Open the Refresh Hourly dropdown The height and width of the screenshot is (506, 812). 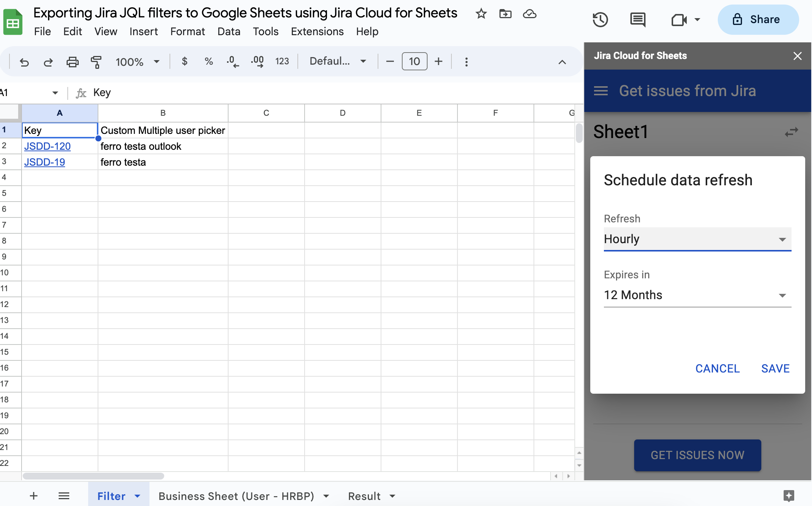tap(697, 239)
